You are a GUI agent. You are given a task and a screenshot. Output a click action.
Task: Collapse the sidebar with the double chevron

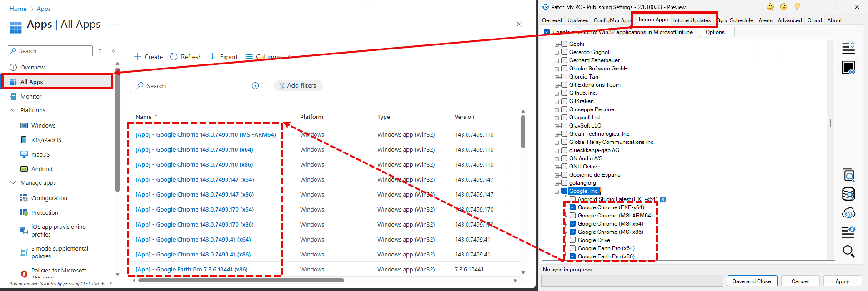114,51
